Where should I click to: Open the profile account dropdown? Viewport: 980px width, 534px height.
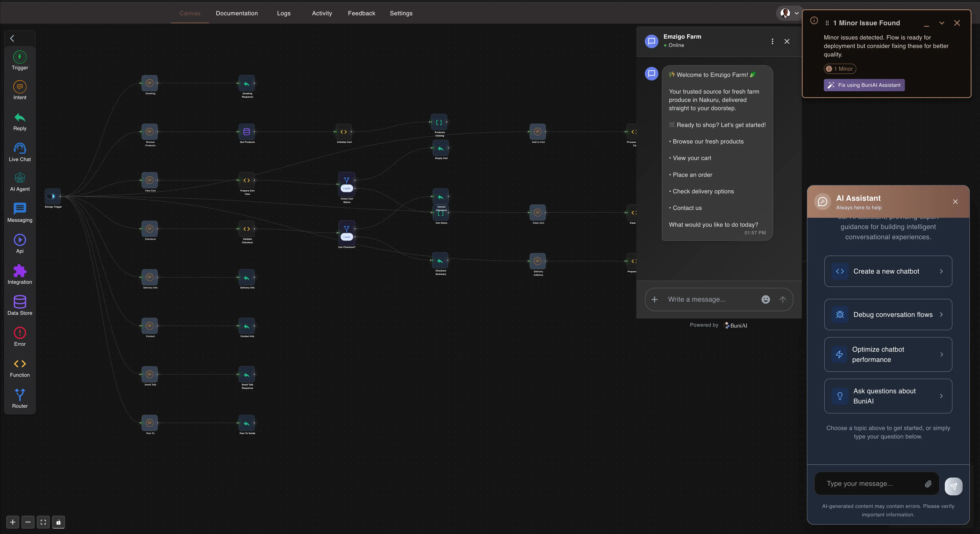coord(789,13)
